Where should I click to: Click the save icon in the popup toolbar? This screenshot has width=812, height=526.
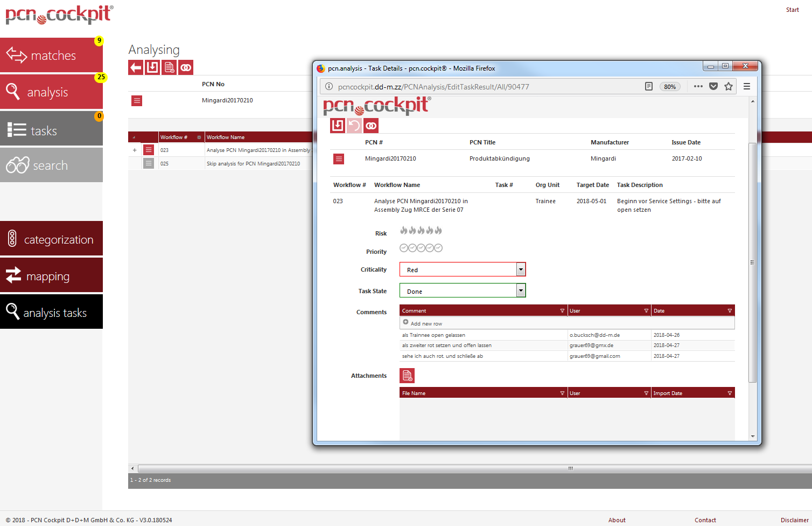pos(338,126)
